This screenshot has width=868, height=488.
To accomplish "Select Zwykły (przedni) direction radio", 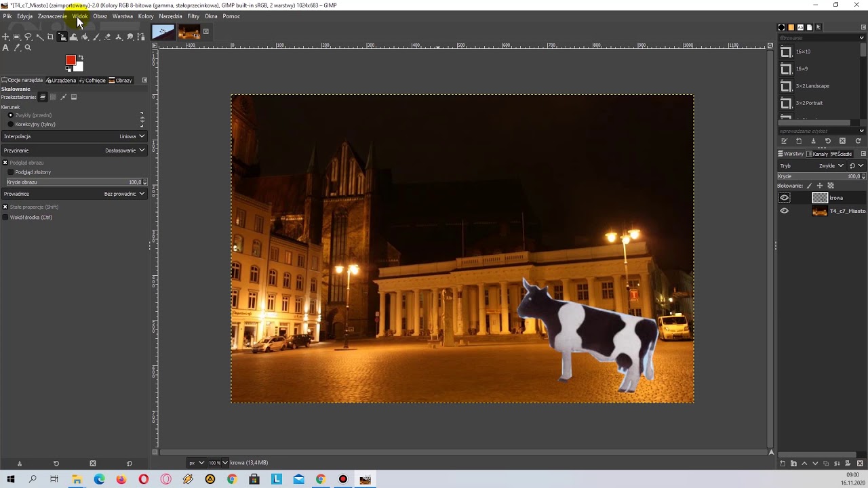I will coord(10,115).
